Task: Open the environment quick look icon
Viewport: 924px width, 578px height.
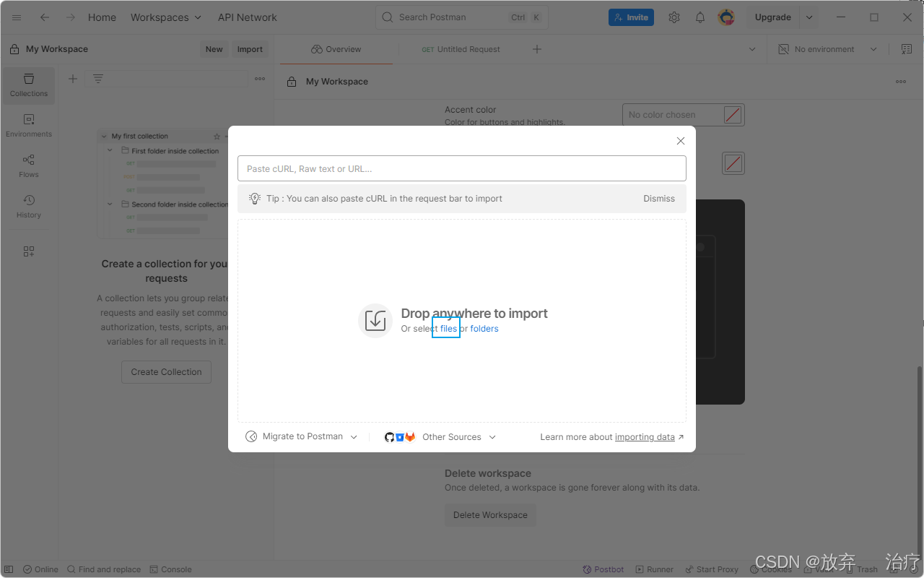Action: [x=907, y=49]
